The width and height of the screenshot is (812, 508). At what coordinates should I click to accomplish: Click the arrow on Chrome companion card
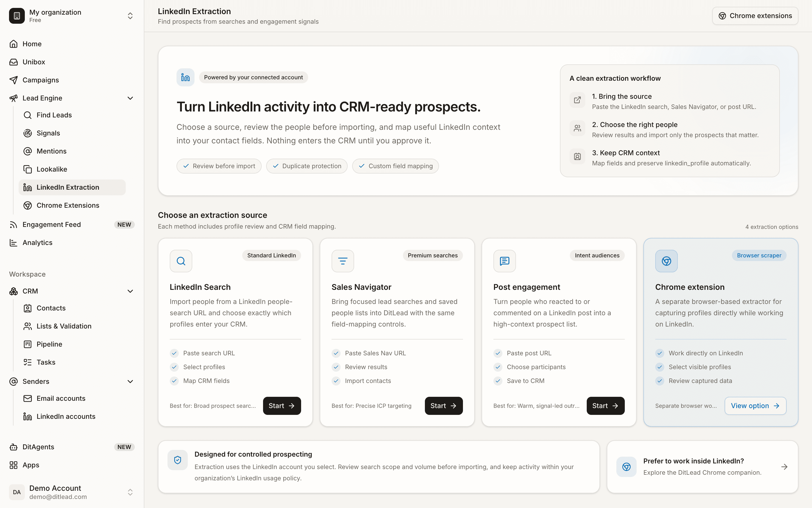[784, 467]
